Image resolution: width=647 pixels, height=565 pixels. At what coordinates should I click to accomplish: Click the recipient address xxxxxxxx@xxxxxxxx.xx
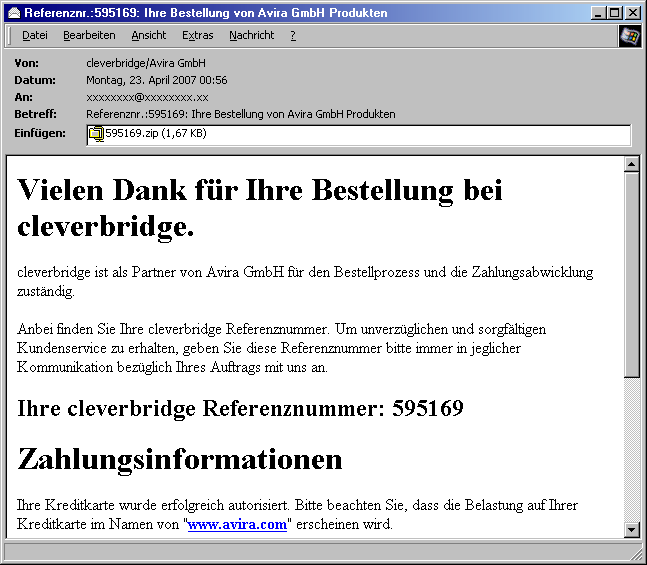click(x=147, y=97)
